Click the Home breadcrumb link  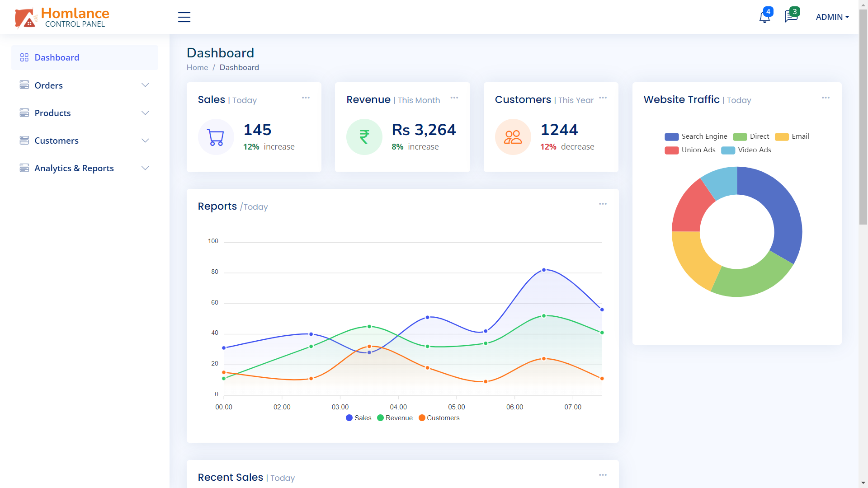pyautogui.click(x=197, y=67)
